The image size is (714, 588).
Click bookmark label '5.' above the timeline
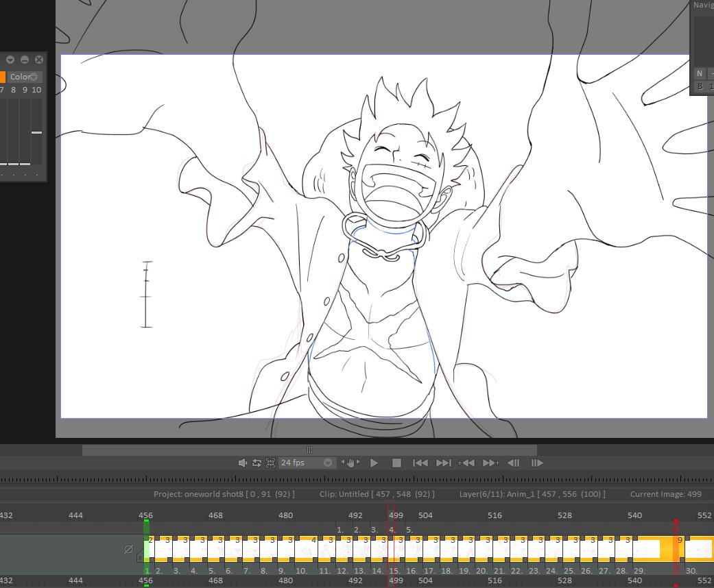pyautogui.click(x=409, y=530)
